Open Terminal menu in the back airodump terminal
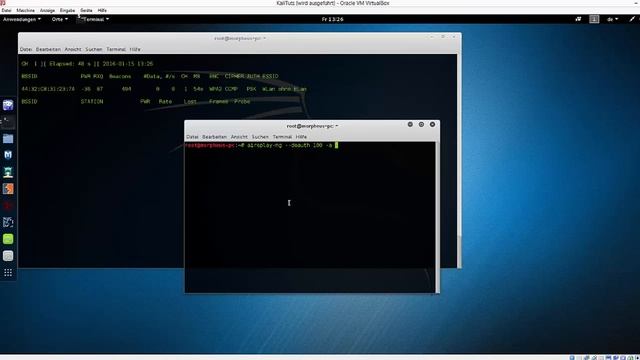The image size is (640, 360). click(x=116, y=49)
